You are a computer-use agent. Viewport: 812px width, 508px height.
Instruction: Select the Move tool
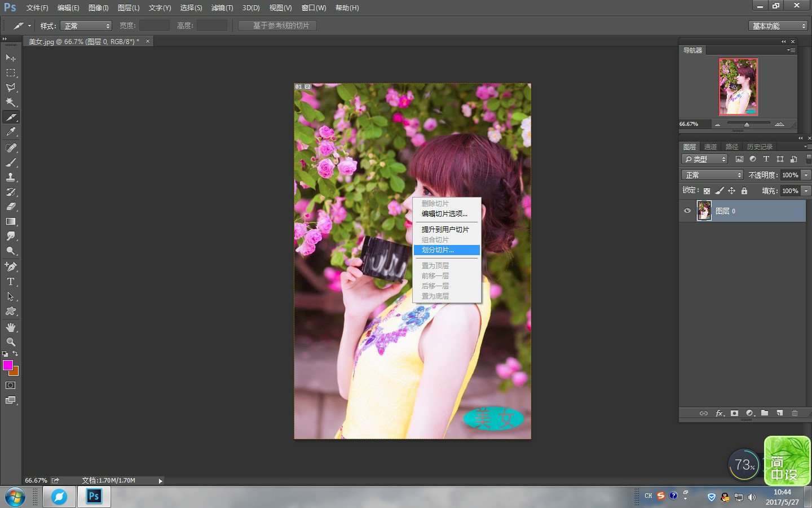point(11,58)
